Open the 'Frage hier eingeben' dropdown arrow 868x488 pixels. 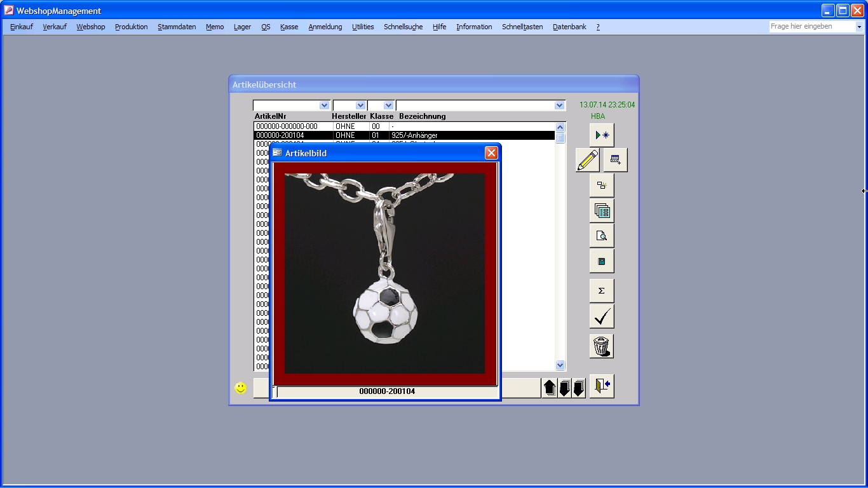(859, 27)
